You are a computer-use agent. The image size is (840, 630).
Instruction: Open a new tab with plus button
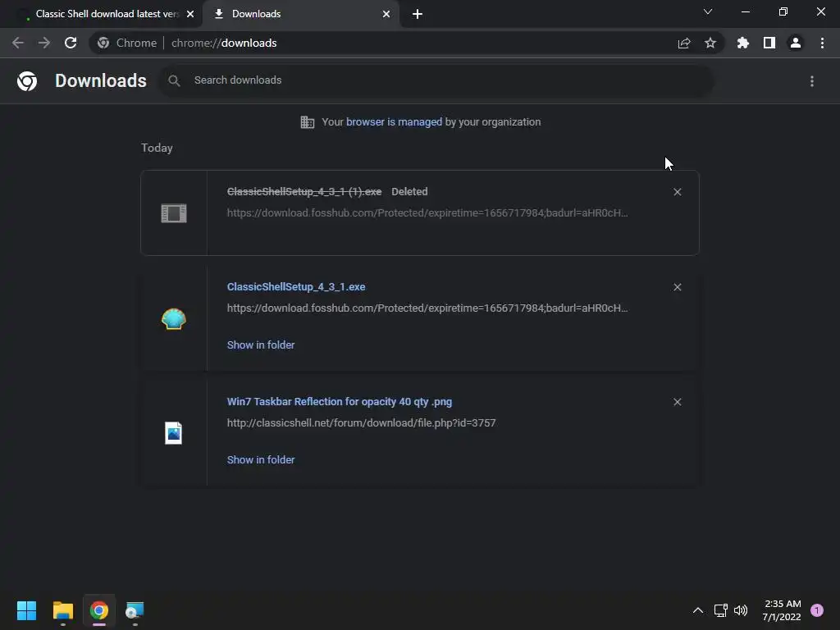point(418,14)
